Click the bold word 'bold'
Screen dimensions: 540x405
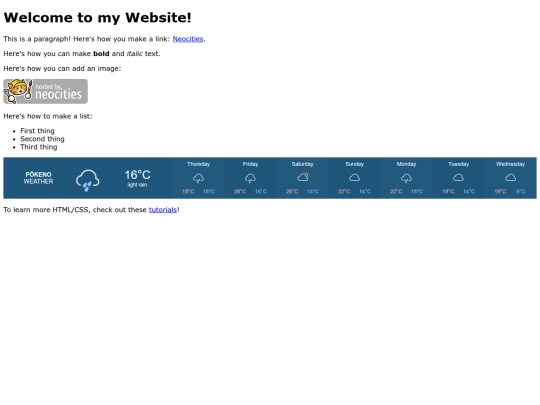[101, 54]
